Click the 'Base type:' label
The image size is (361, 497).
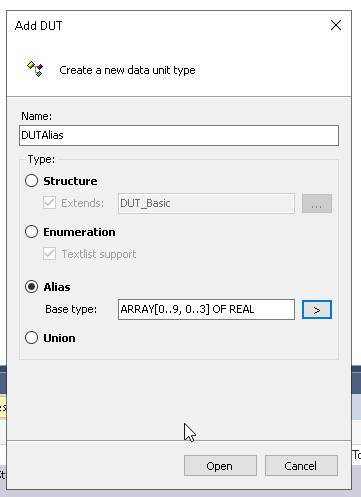point(71,309)
